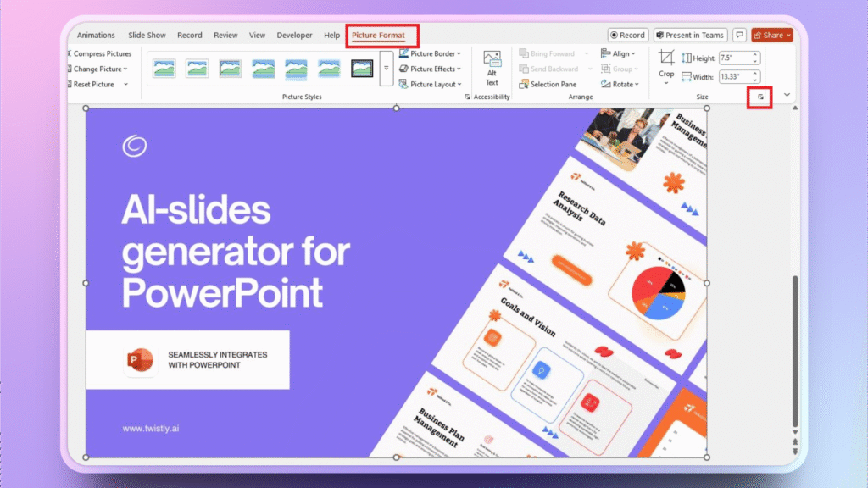Start recording with the Record button

627,35
